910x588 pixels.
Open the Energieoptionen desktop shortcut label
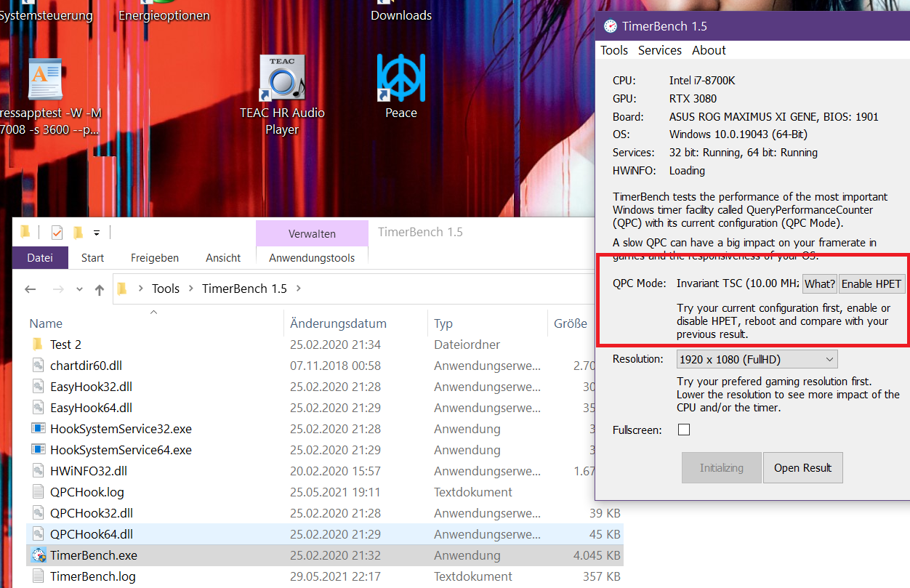pos(164,15)
